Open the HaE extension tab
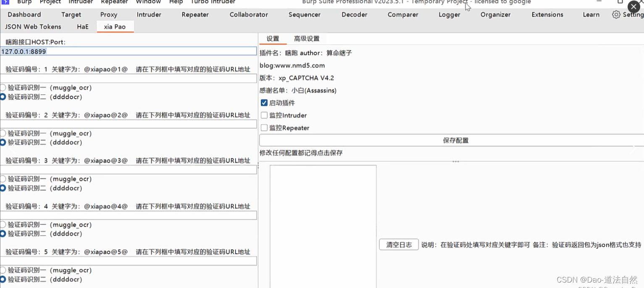Screen dimensions: 644x288 point(83,26)
